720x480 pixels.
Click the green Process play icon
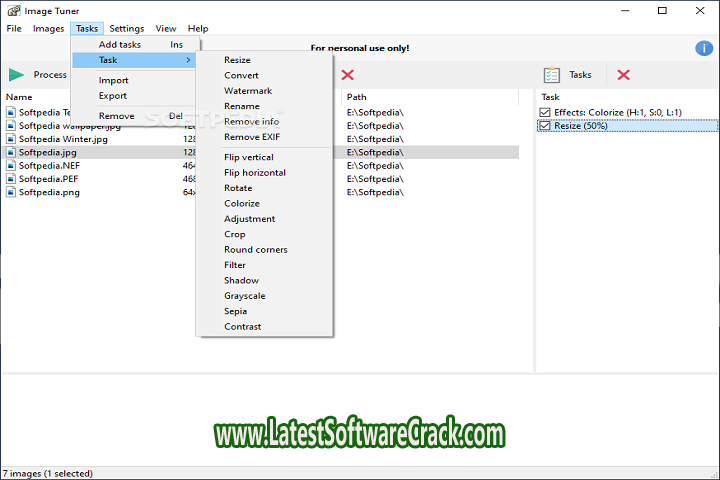coord(17,74)
